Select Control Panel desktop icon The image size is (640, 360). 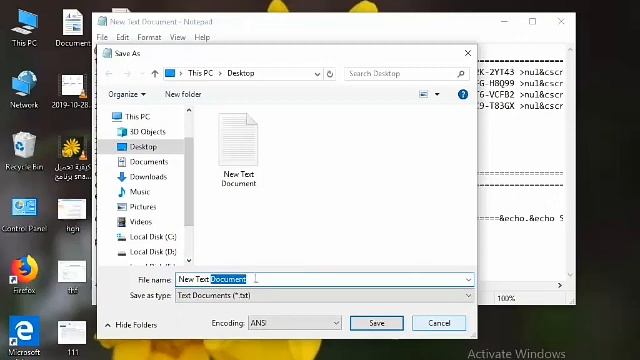point(24,214)
